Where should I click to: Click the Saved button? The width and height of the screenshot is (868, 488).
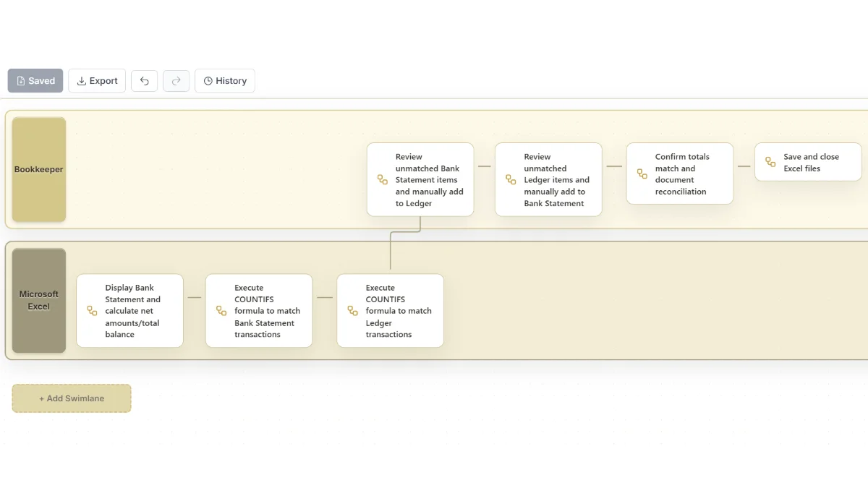[x=35, y=80]
